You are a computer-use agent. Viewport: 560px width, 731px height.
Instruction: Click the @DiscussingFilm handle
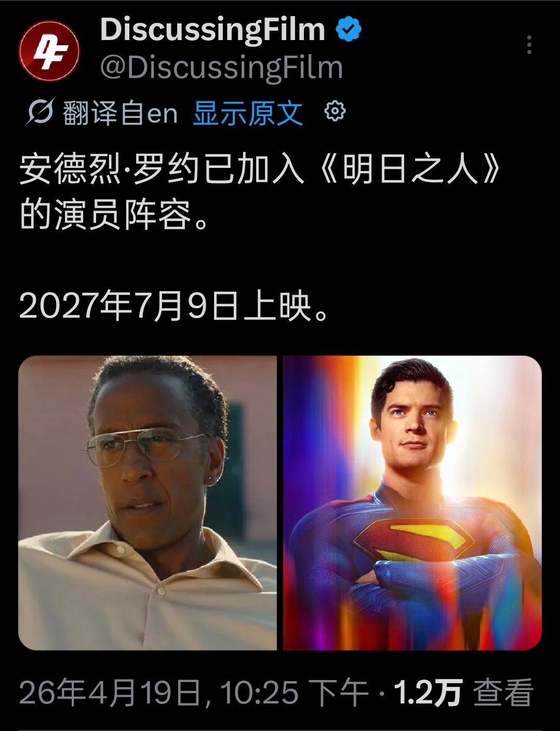pos(221,68)
